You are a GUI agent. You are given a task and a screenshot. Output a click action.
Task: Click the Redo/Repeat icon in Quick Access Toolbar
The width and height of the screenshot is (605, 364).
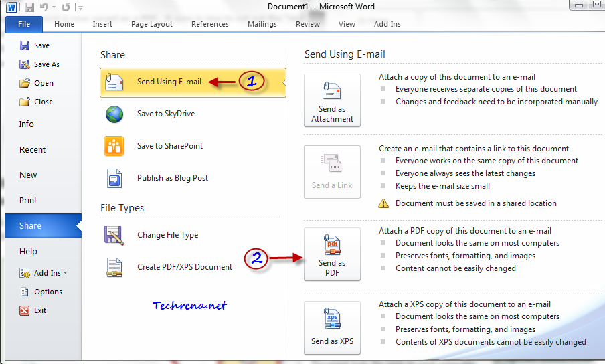click(x=66, y=7)
